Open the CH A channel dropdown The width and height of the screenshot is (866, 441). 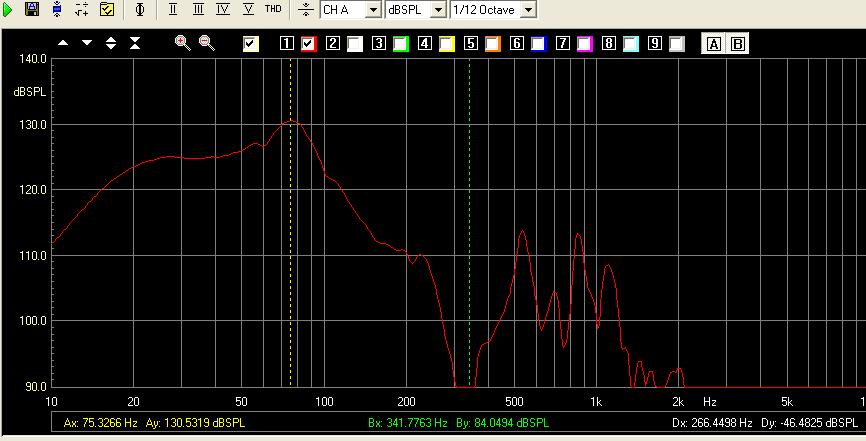coord(373,10)
